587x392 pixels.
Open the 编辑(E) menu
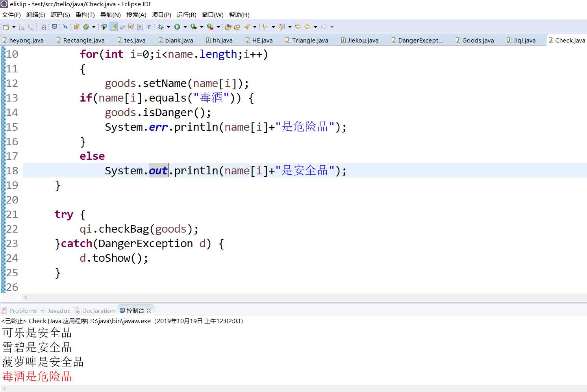(36, 15)
